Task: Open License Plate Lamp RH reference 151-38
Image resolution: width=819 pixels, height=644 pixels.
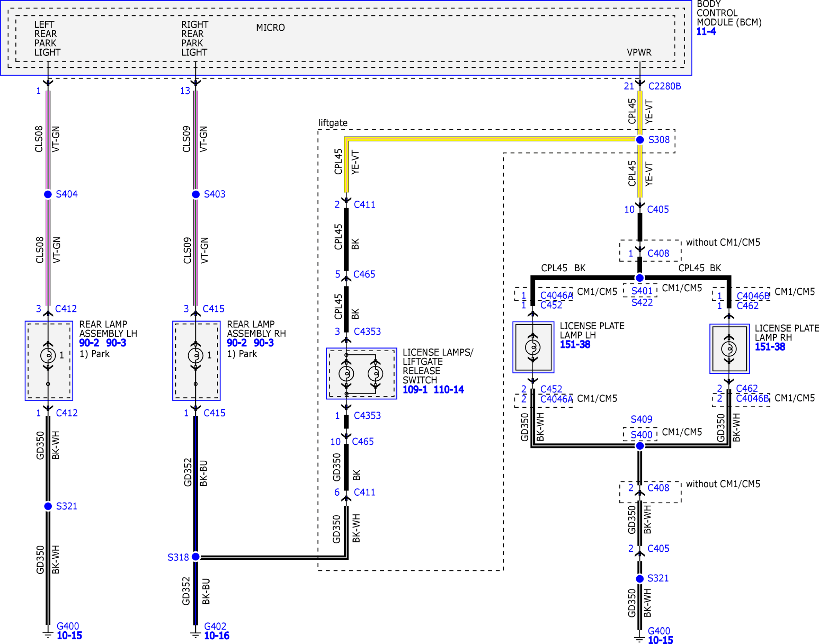Action: point(769,347)
